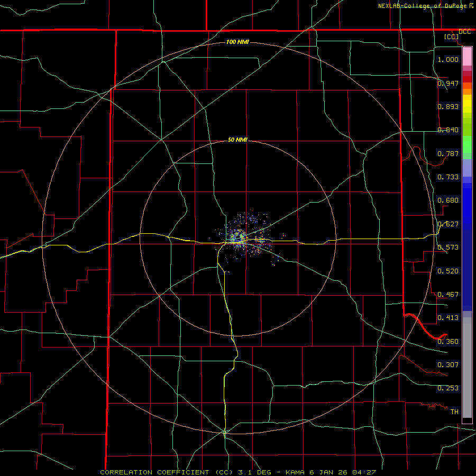The image size is (476, 476).
Task: Click the 0.627 value on the legend
Action: [448, 224]
